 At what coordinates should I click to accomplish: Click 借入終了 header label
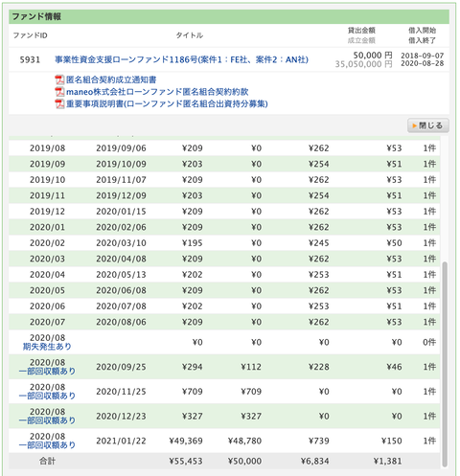(x=422, y=40)
